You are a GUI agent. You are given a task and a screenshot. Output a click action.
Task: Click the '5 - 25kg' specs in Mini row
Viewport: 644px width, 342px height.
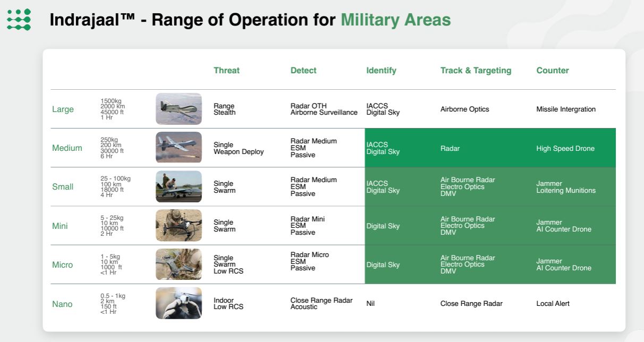[x=112, y=226]
